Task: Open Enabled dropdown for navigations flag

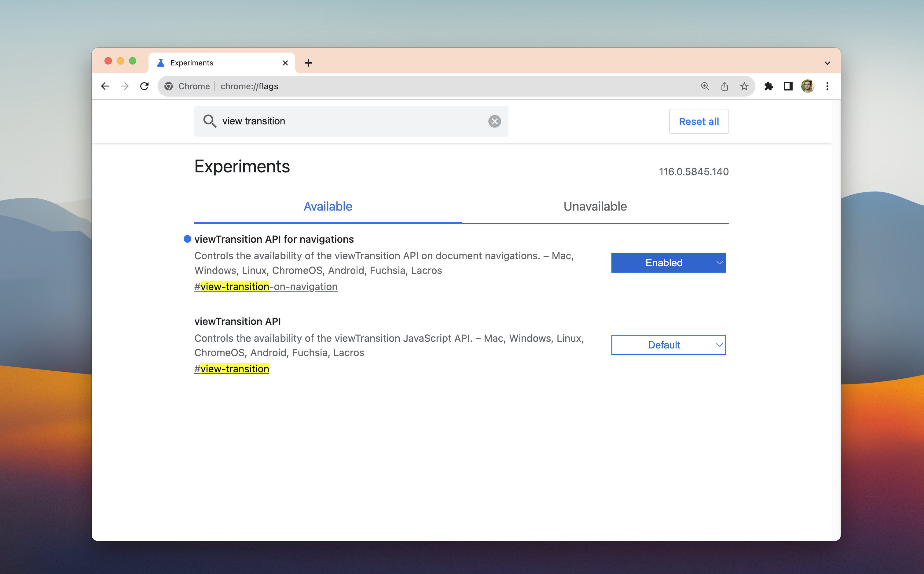Action: click(668, 263)
